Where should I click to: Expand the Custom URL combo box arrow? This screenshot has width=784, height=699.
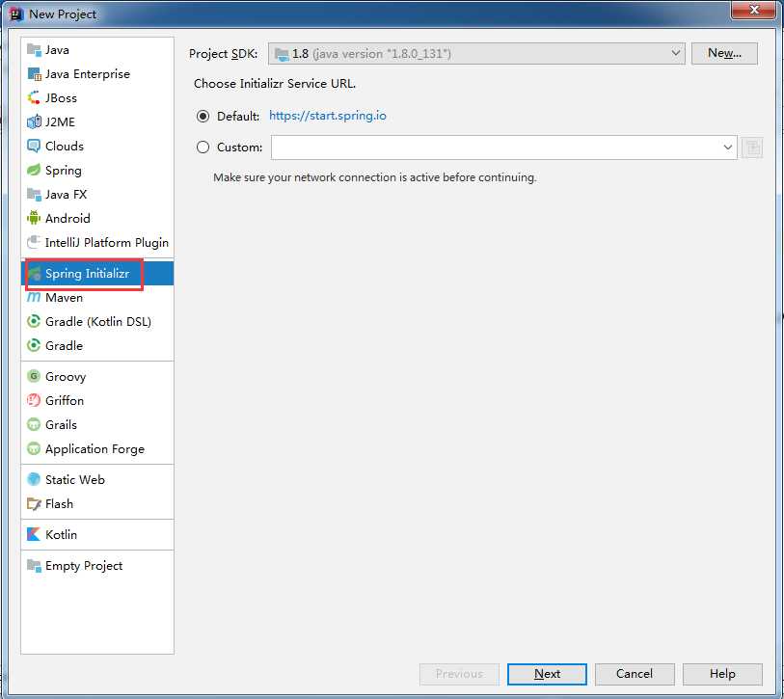[x=727, y=148]
